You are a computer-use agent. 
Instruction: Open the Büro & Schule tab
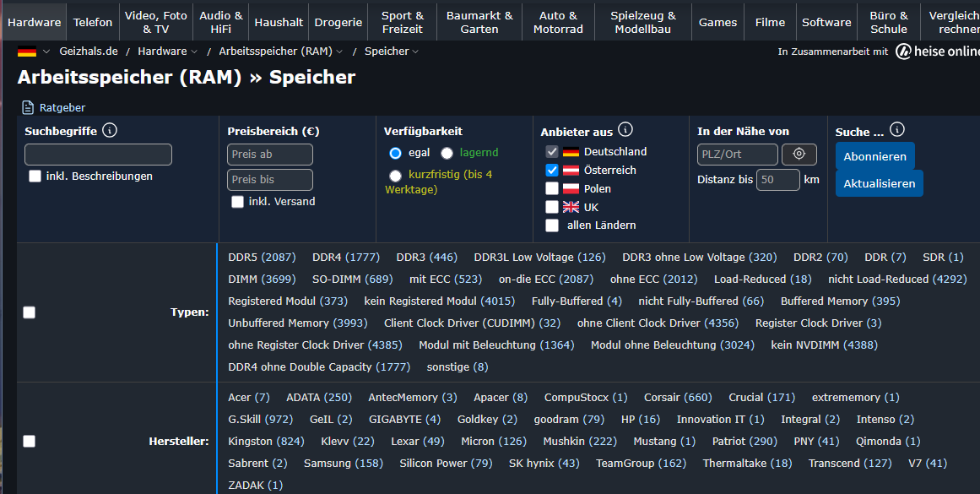click(889, 22)
